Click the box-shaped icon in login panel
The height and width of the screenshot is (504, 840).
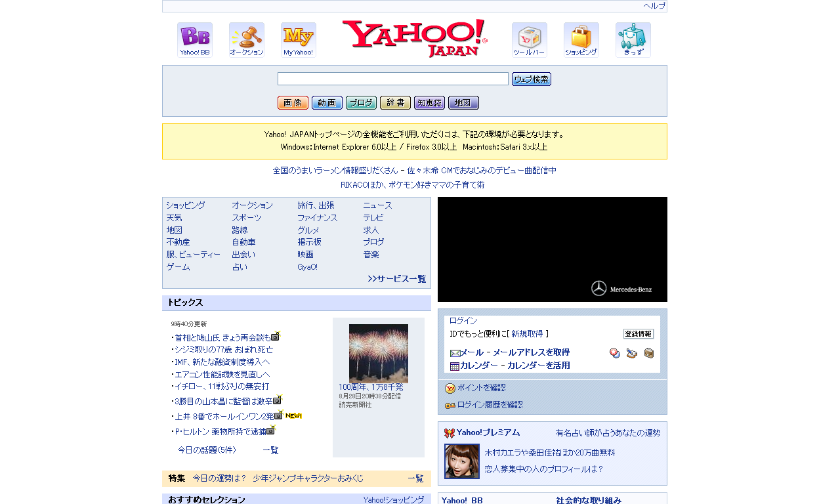(648, 353)
